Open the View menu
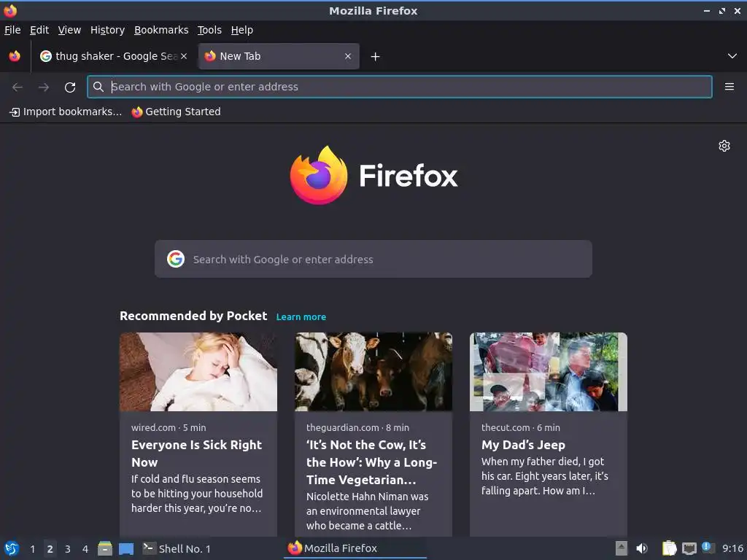The image size is (747, 560). click(69, 30)
